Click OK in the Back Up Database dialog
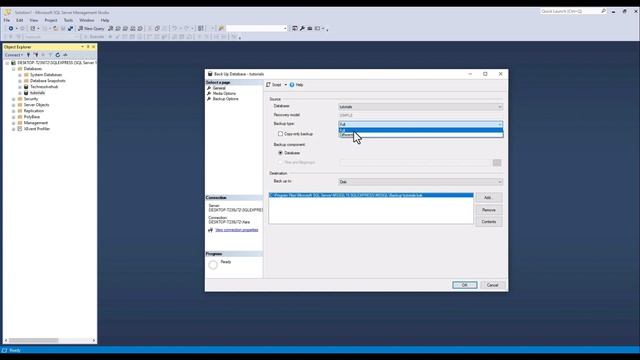The height and width of the screenshot is (360, 640). pos(464,285)
